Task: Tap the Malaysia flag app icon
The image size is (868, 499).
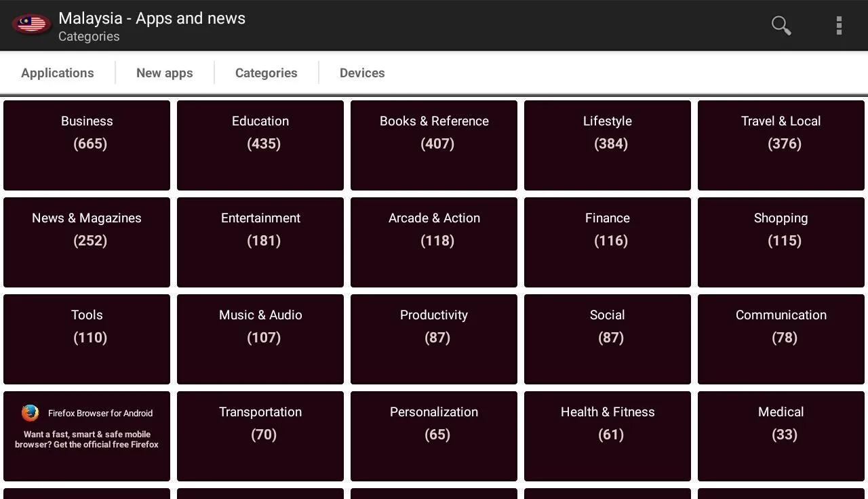Action: (31, 25)
